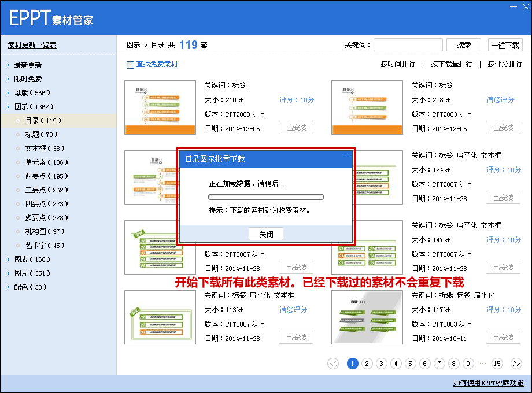Viewport: 532px width, 393px height.
Task: Select the 四要点(223) subcategory
Action: point(46,204)
